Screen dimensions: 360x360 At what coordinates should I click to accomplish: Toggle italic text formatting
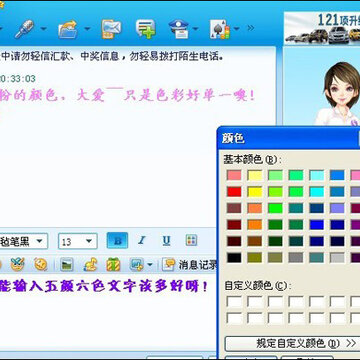(x=142, y=240)
